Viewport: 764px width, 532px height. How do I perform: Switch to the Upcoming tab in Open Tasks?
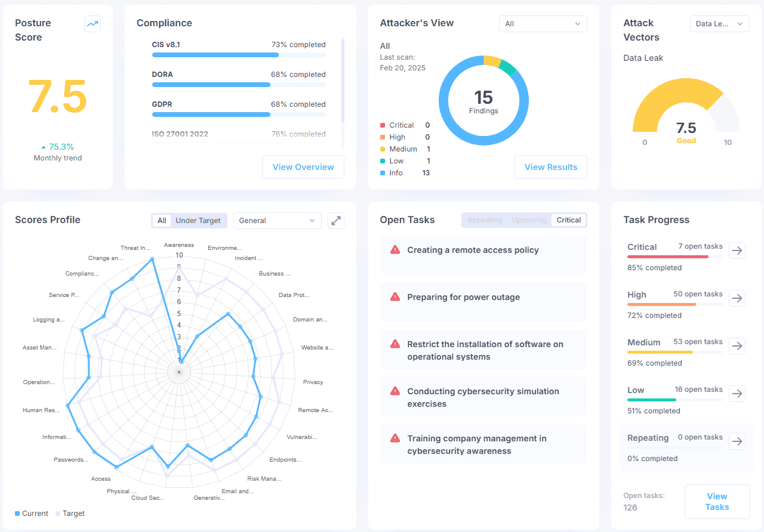tap(529, 220)
